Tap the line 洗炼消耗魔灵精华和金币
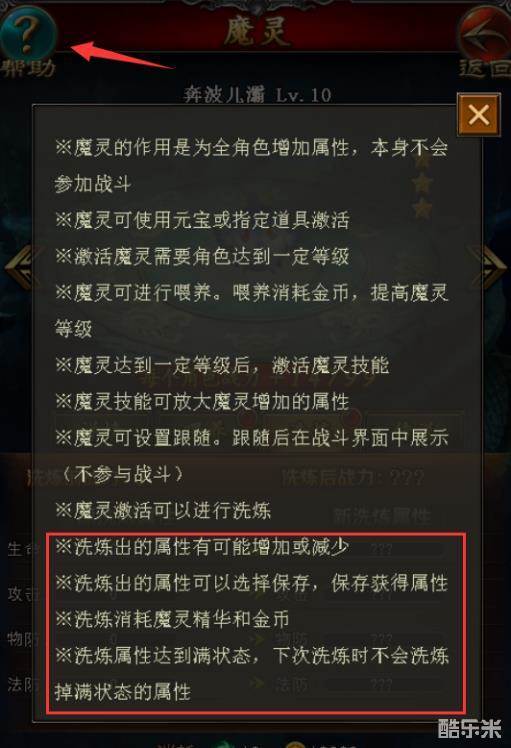Viewport: 511px width, 748px height. click(x=172, y=619)
